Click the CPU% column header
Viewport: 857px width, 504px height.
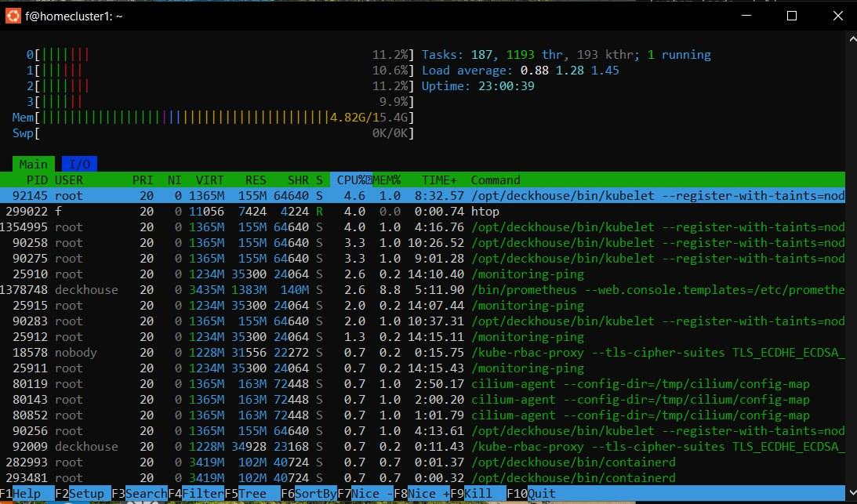[x=351, y=179]
